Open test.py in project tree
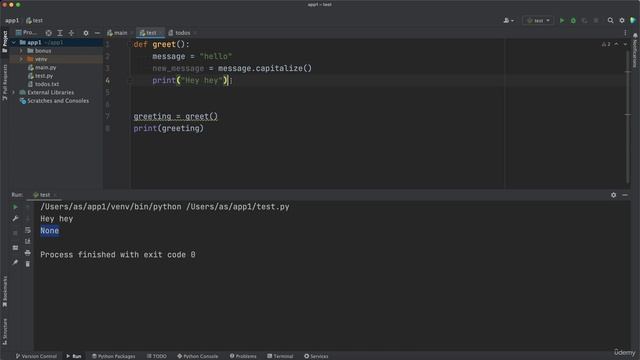The image size is (640, 360). 40,76
